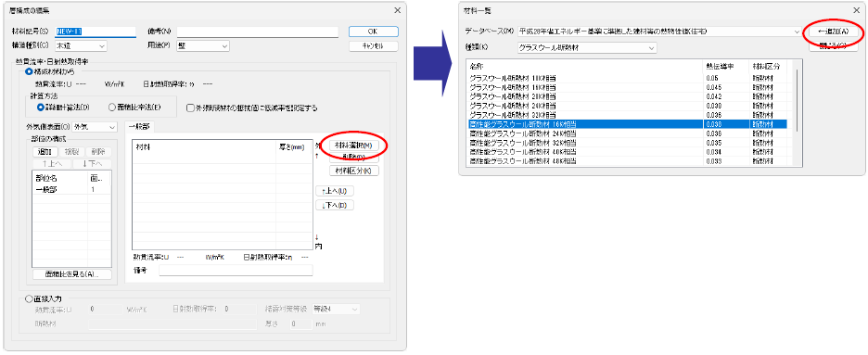Click the 0.045 thermal conductivity value
This screenshot has height=355, width=868.
[x=713, y=87]
